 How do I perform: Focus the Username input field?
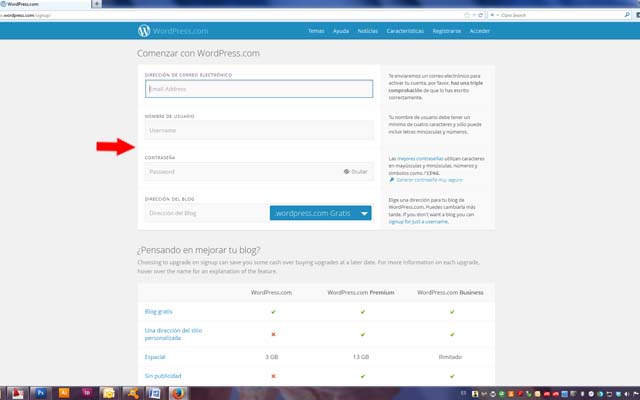pos(258,130)
